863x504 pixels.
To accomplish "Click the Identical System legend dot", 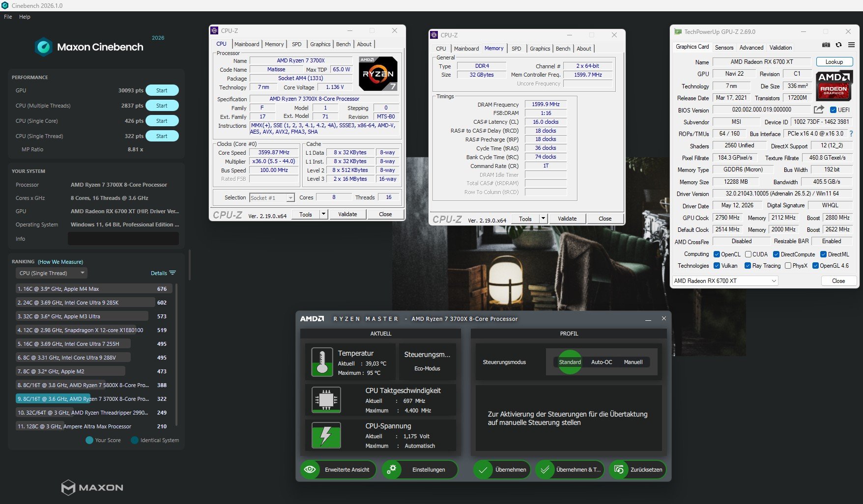I will click(135, 440).
